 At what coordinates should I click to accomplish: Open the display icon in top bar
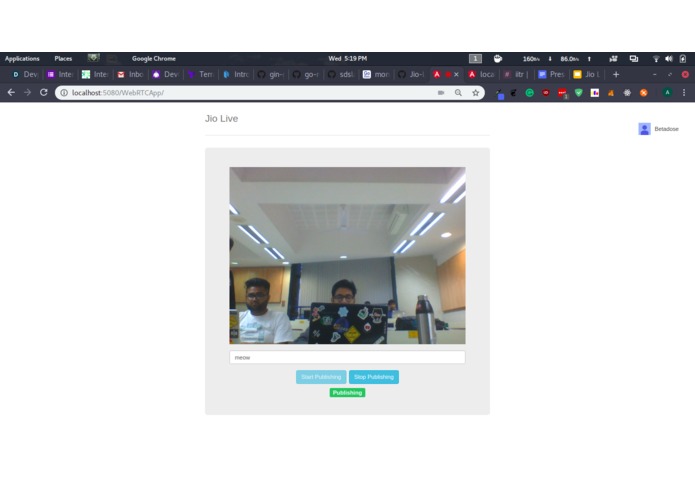(x=634, y=58)
